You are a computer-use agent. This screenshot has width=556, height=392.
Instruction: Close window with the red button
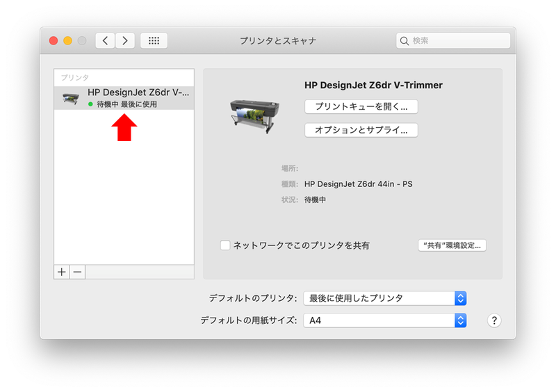54,41
